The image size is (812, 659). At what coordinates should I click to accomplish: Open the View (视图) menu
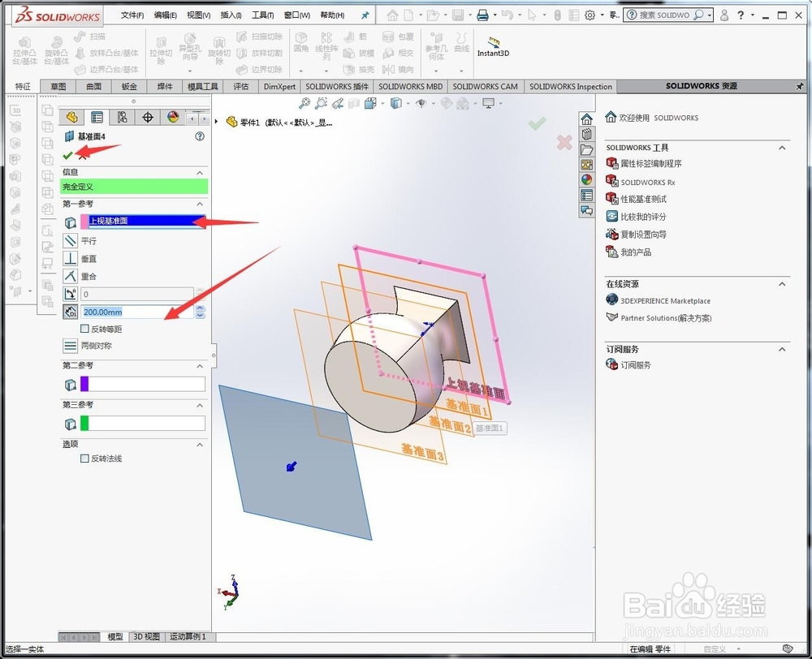click(x=198, y=15)
